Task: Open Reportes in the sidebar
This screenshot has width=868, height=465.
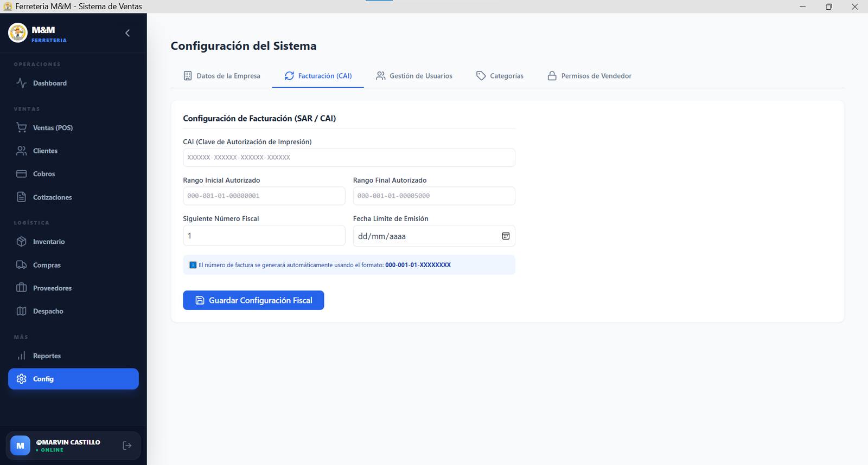Action: tap(73, 356)
